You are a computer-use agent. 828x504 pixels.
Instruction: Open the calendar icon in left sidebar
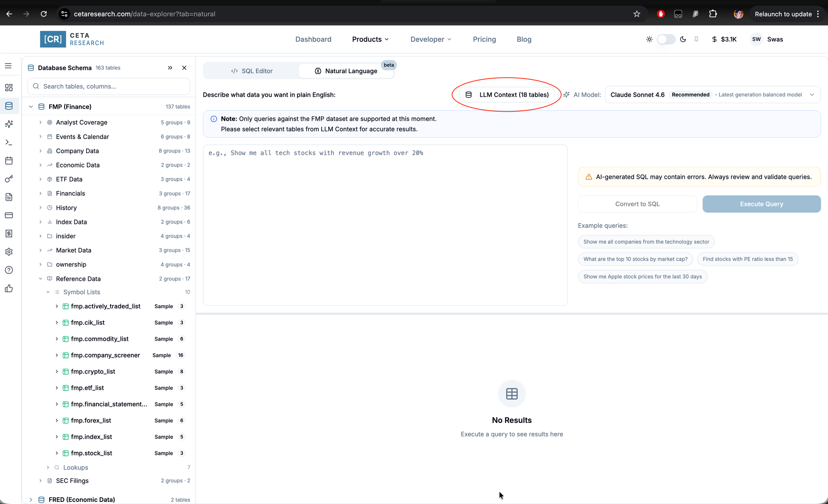click(x=9, y=161)
